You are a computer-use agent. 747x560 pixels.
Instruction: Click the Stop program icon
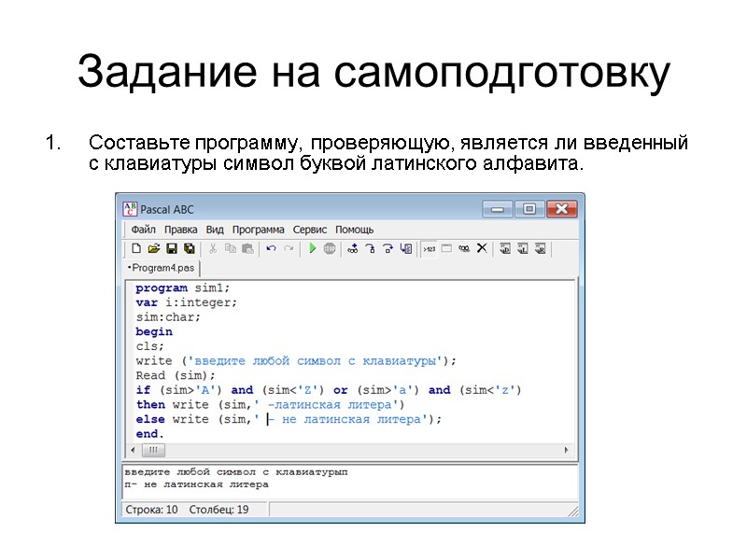[330, 248]
